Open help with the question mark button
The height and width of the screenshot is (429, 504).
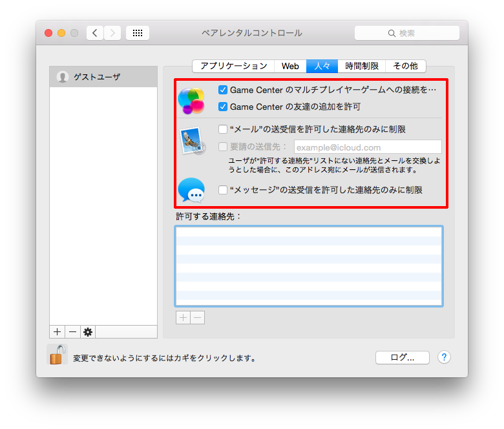point(444,357)
